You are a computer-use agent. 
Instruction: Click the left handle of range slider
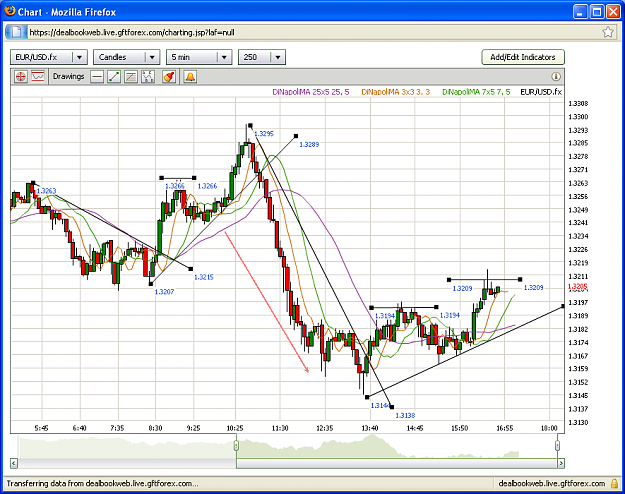click(x=236, y=445)
